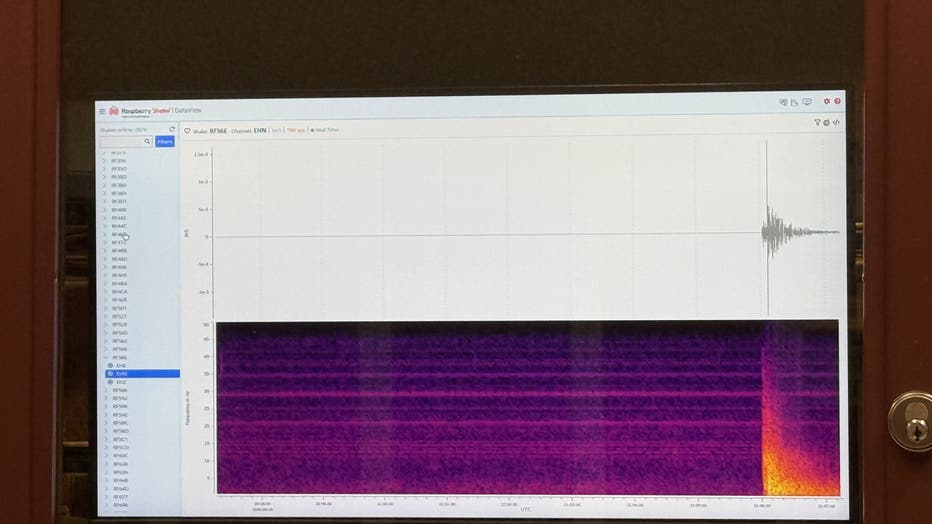932x524 pixels.
Task: Collapse the expanded station above EHE channel
Action: (119, 358)
